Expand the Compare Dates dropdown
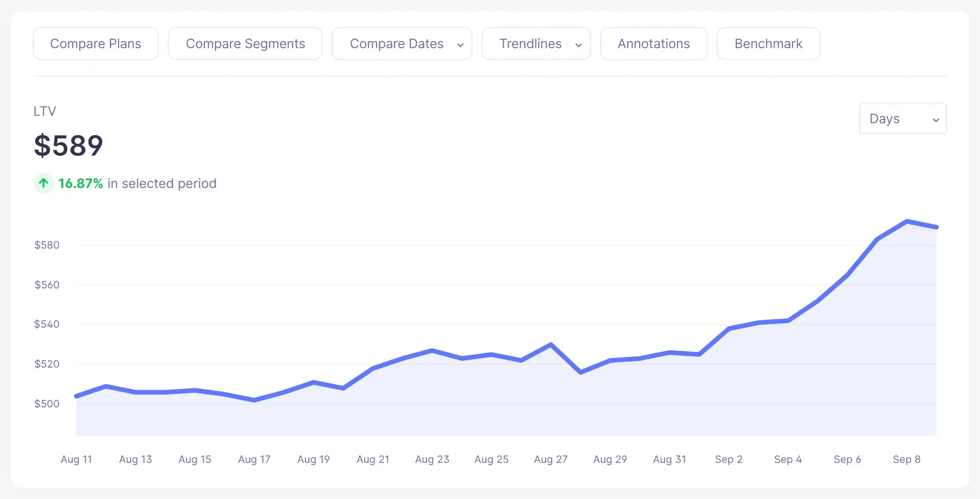This screenshot has width=980, height=499. pyautogui.click(x=402, y=44)
